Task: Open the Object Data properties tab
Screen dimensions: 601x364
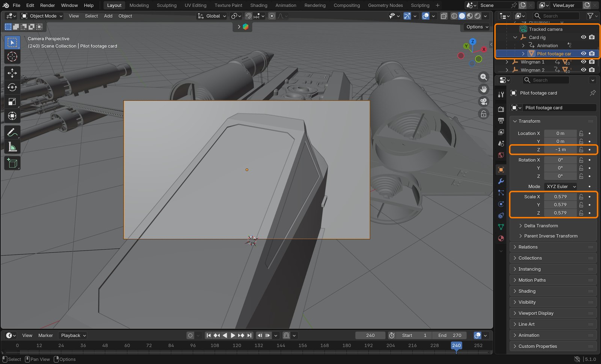Action: coord(501,227)
